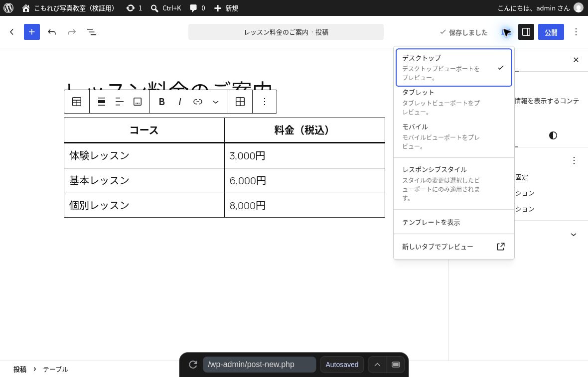Click the document title bar レッスン料金のご案内
The image size is (588, 377).
286,32
